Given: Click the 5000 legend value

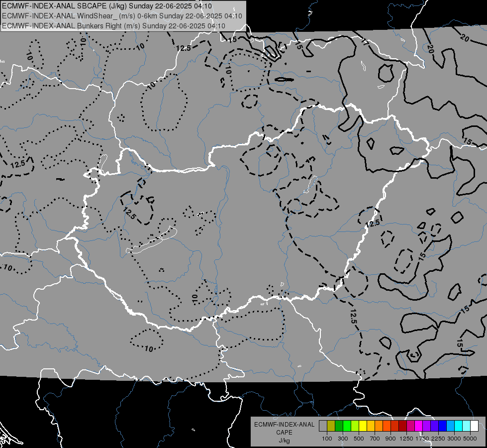Looking at the screenshot, I should point(470,439).
